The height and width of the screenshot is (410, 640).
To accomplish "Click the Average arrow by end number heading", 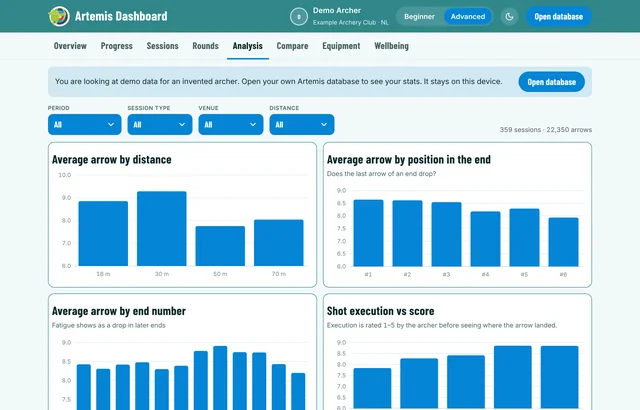I will tap(119, 311).
